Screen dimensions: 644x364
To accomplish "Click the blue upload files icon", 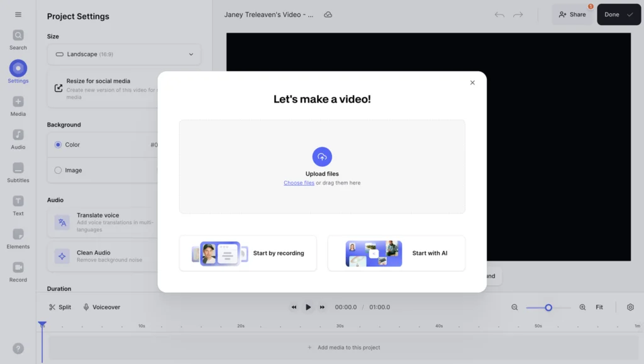I will coord(322,157).
